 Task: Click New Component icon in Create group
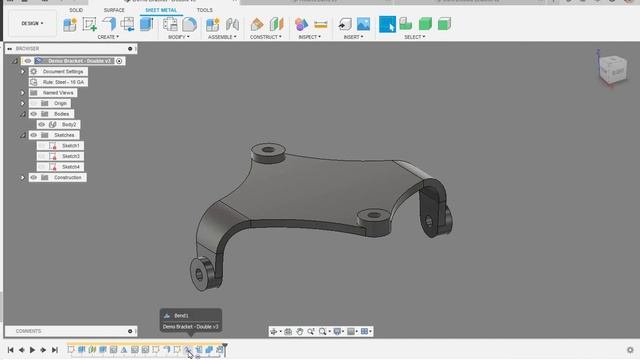[70, 24]
